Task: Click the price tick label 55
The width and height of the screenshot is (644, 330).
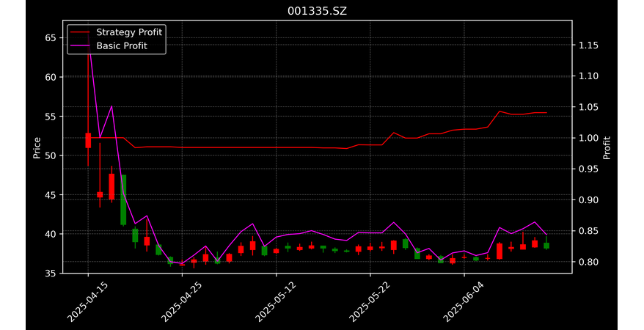Action: pos(52,116)
